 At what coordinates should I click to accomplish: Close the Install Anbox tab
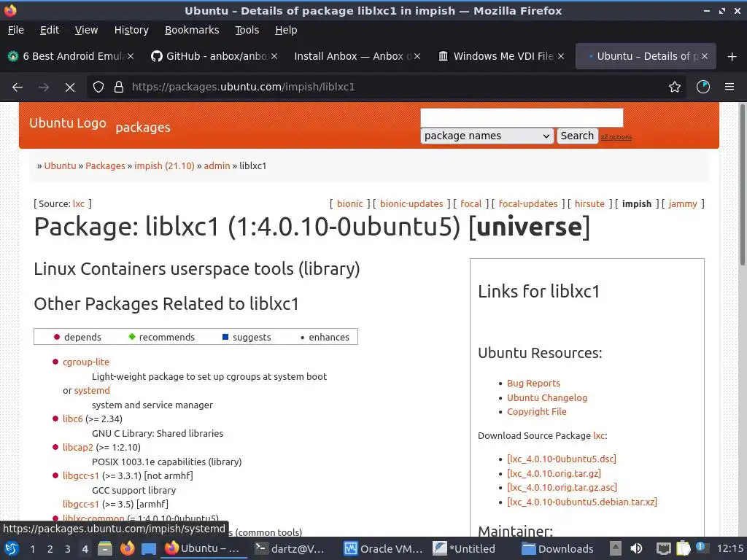417,56
